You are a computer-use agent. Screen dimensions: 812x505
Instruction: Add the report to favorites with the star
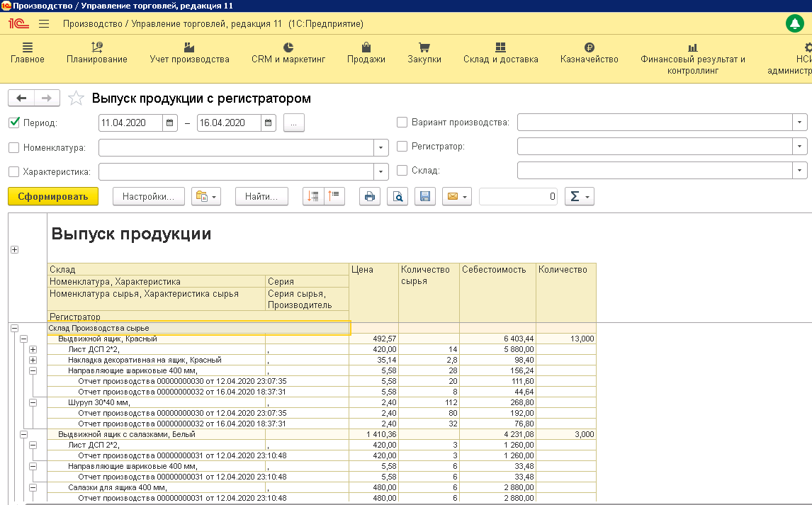tap(76, 98)
